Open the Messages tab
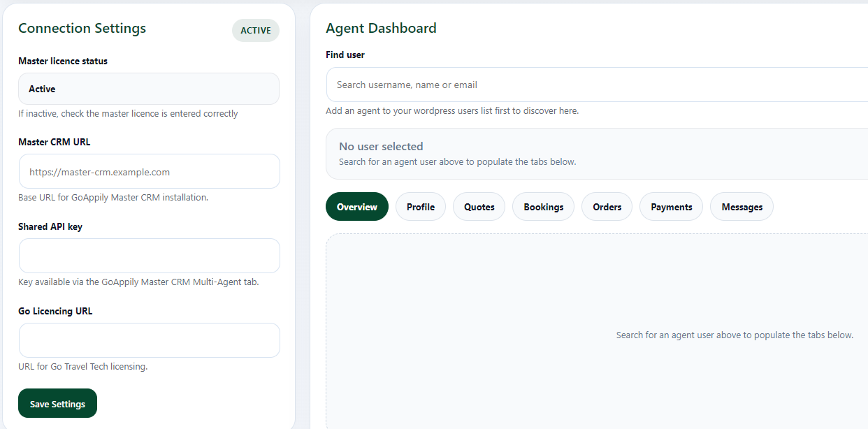The height and width of the screenshot is (429, 868). [742, 207]
